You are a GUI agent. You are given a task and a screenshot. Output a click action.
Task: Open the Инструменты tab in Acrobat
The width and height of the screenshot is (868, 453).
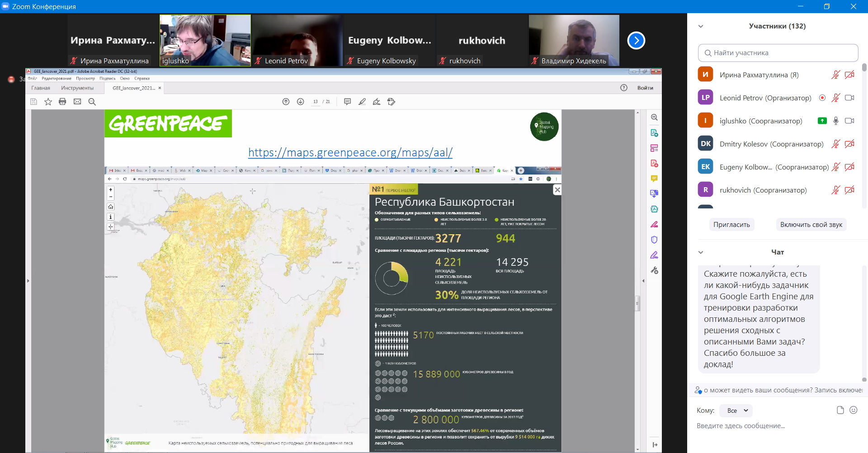(77, 88)
